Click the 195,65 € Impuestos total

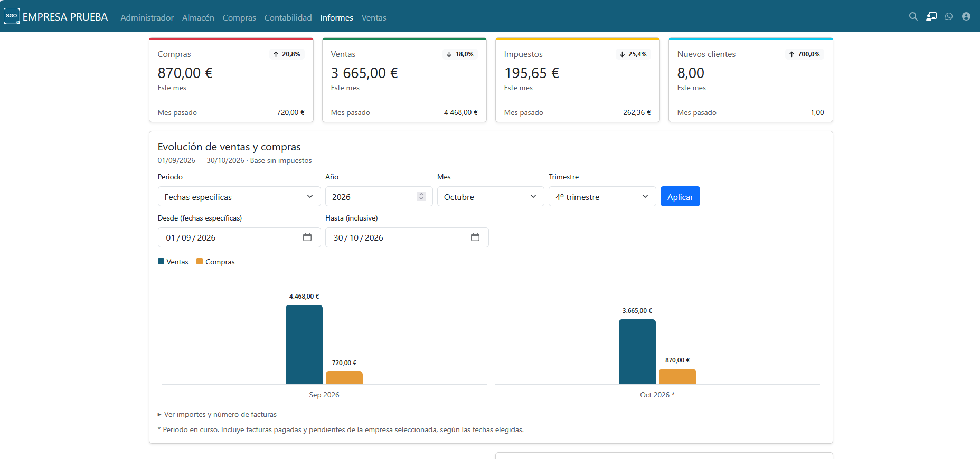(x=532, y=73)
